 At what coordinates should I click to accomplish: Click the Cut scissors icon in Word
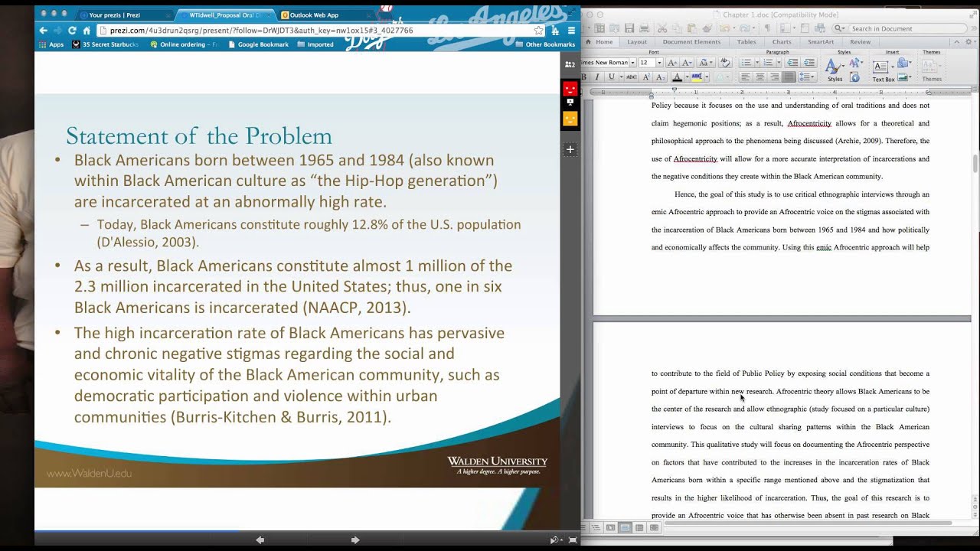pos(662,28)
